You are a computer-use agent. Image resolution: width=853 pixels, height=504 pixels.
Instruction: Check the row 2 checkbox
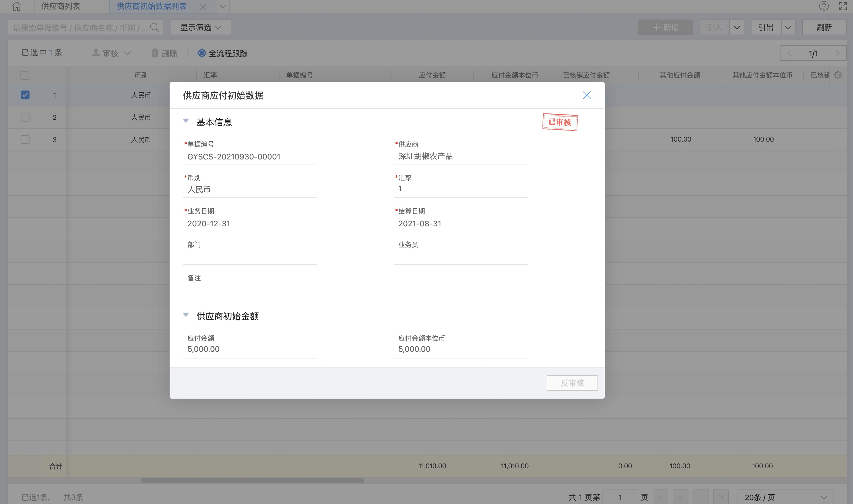click(x=25, y=117)
